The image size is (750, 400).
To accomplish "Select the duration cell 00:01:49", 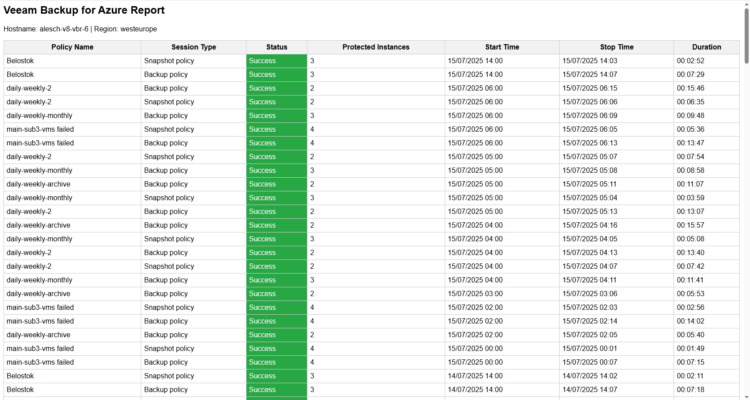I will (x=691, y=348).
